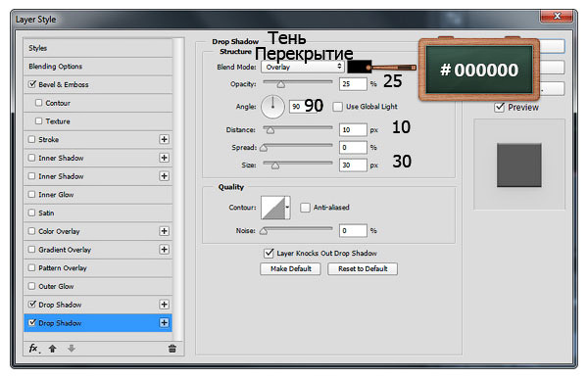
Task: Toggle Anti-aliased checkbox
Action: click(305, 208)
